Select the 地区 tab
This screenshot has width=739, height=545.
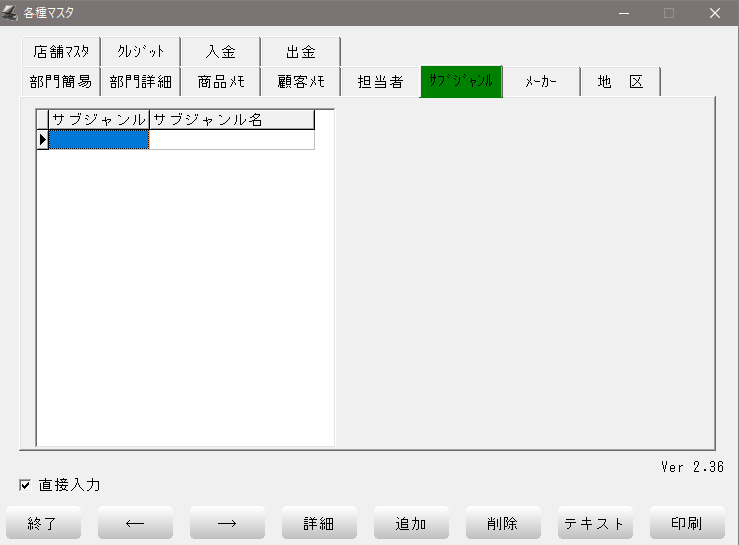620,82
